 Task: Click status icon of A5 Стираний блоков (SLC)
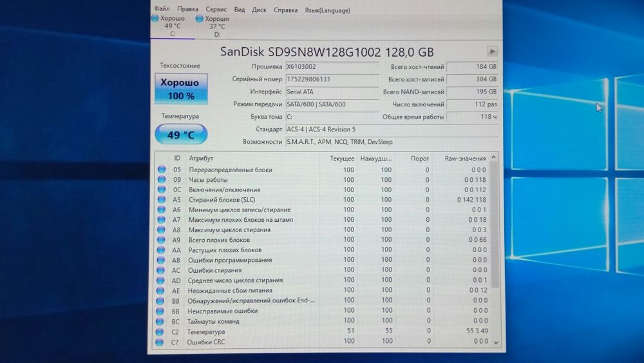pyautogui.click(x=162, y=199)
